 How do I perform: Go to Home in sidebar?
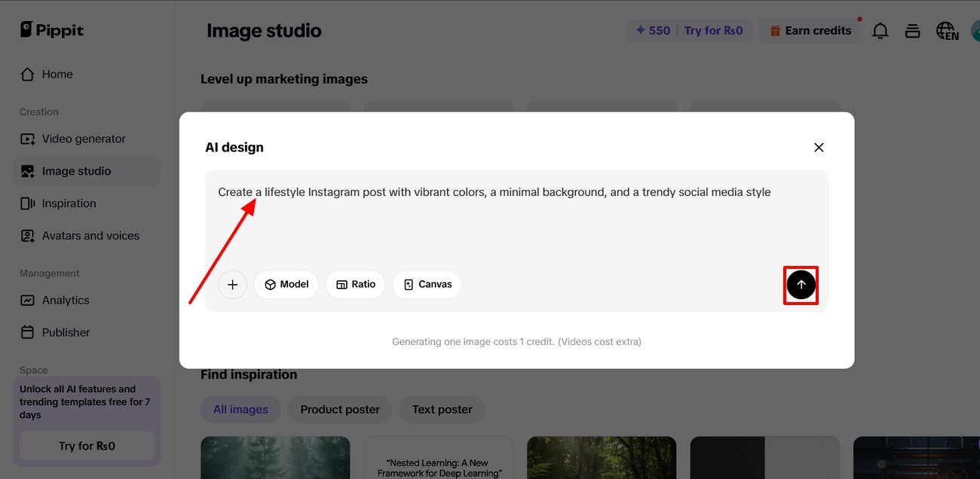tap(57, 74)
